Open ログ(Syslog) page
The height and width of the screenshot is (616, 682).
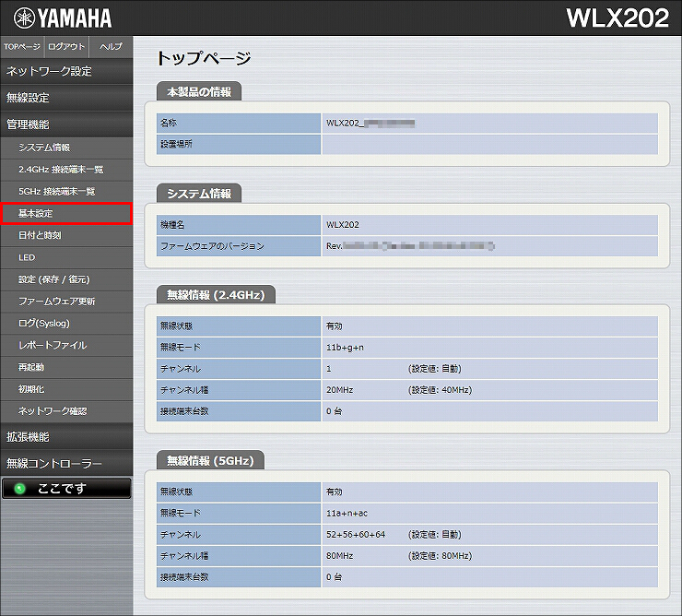click(66, 324)
